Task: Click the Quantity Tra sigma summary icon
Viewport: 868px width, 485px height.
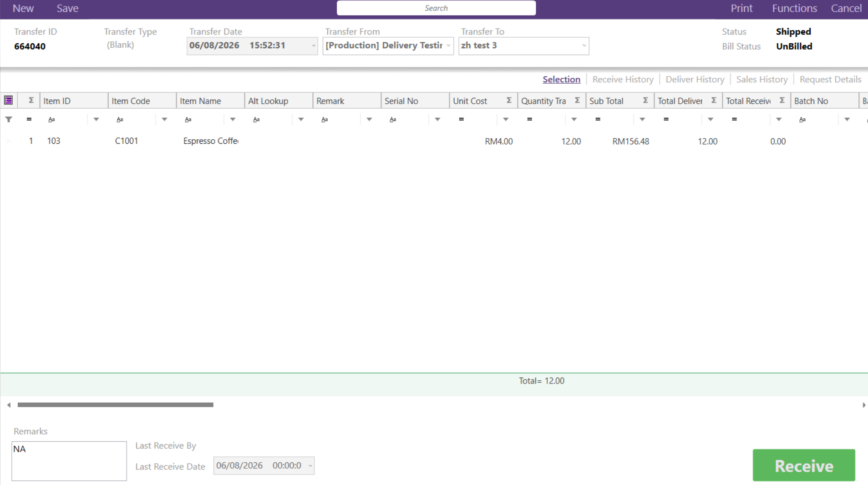Action: (x=577, y=101)
